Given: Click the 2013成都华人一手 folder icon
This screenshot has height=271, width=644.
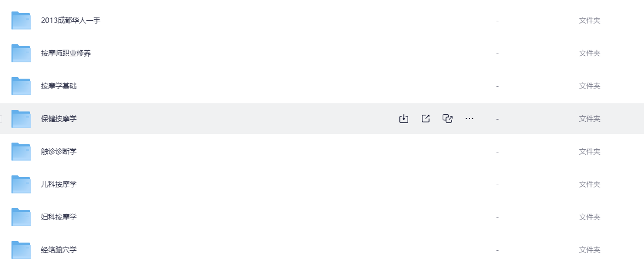Looking at the screenshot, I should 21,21.
